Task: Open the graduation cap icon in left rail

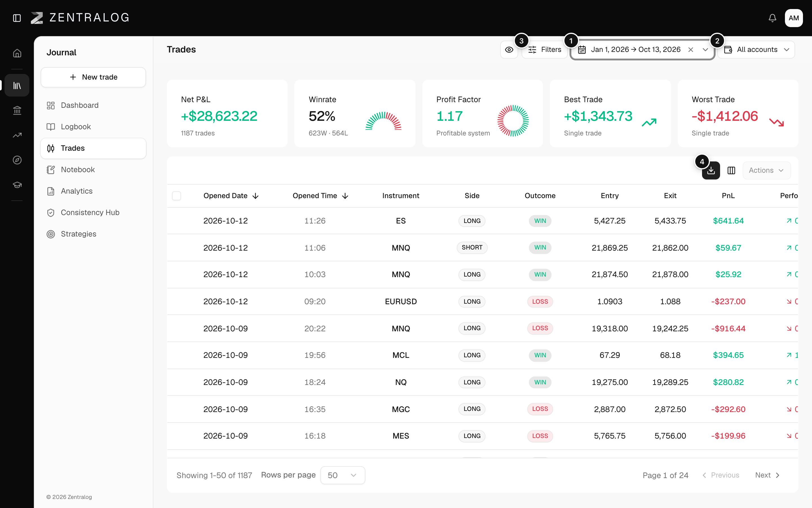Action: click(x=17, y=185)
